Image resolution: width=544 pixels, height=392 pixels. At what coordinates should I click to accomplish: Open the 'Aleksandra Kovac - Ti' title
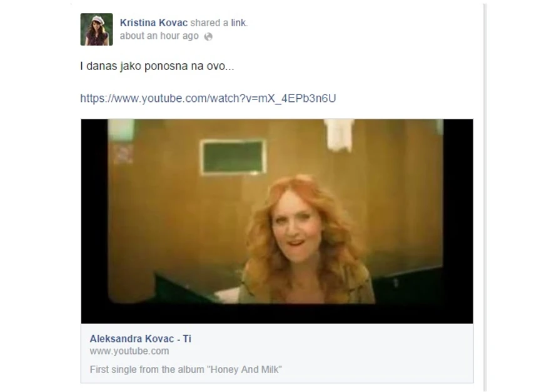(x=140, y=339)
